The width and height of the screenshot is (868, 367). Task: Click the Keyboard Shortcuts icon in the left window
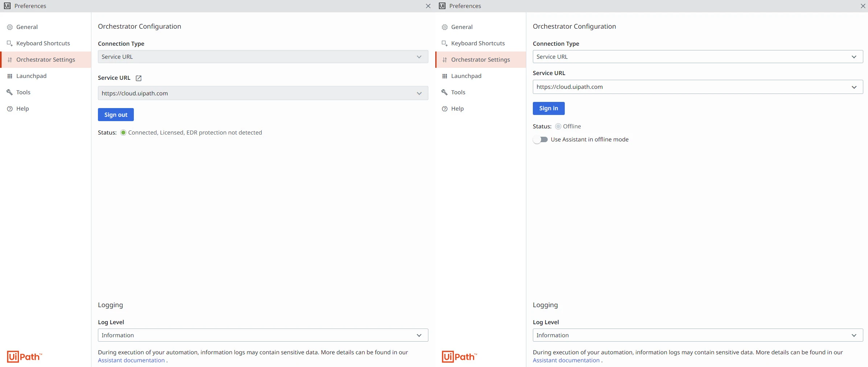click(x=10, y=44)
